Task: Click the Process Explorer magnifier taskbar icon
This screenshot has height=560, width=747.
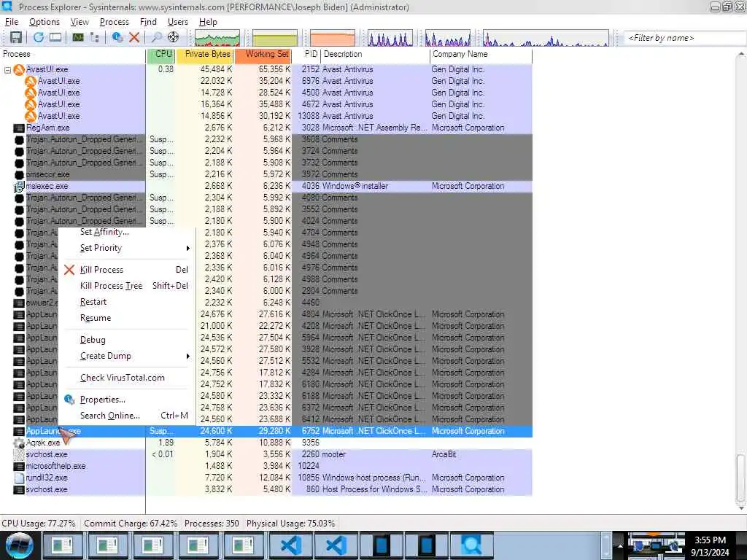Action: (471, 545)
